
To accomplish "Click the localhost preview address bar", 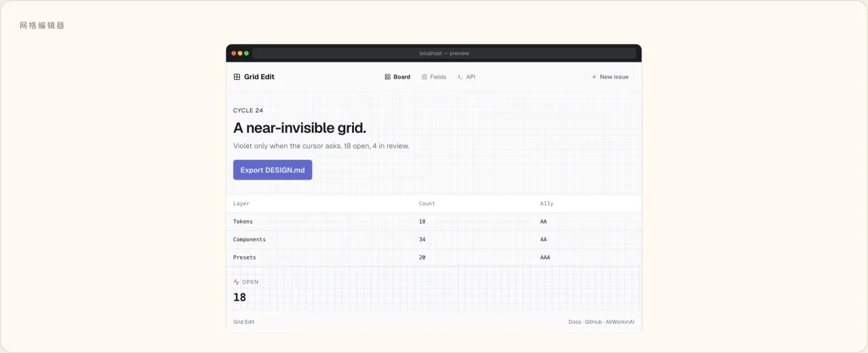I will tap(444, 53).
